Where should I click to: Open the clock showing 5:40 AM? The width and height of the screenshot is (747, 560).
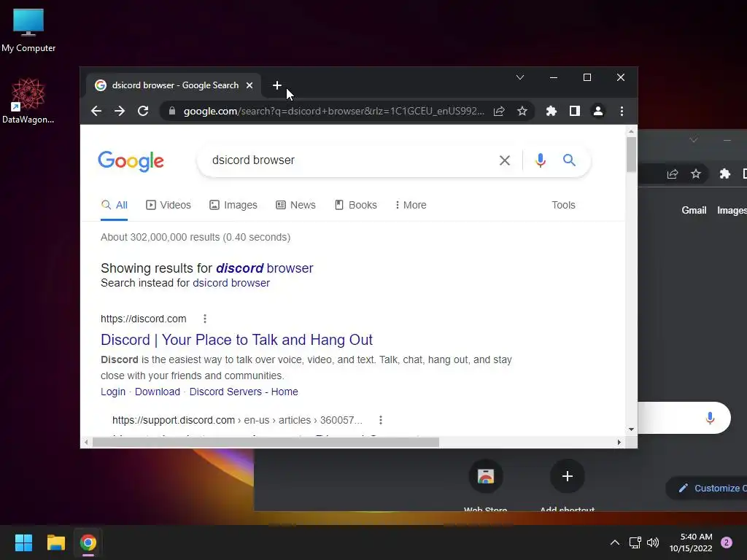(691, 542)
